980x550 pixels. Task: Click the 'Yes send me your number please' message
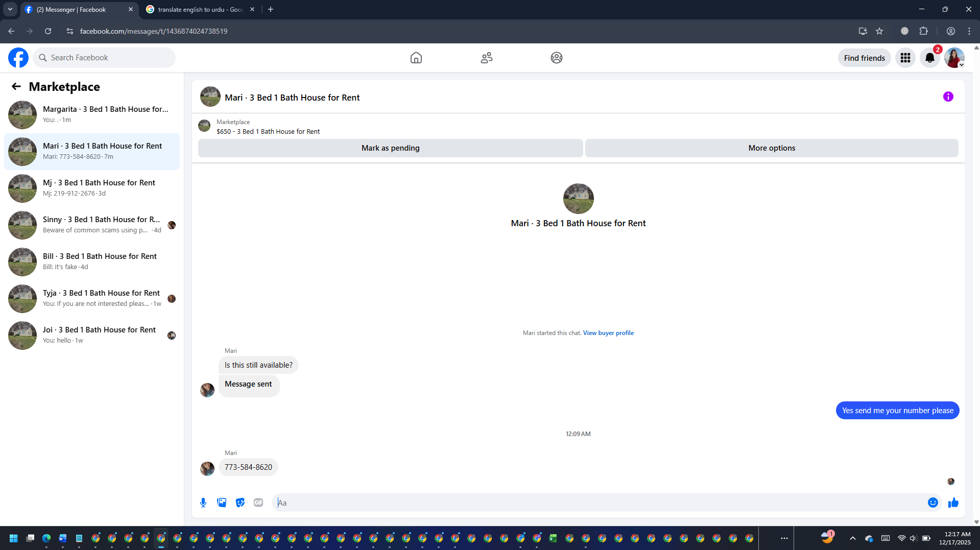[x=898, y=411]
